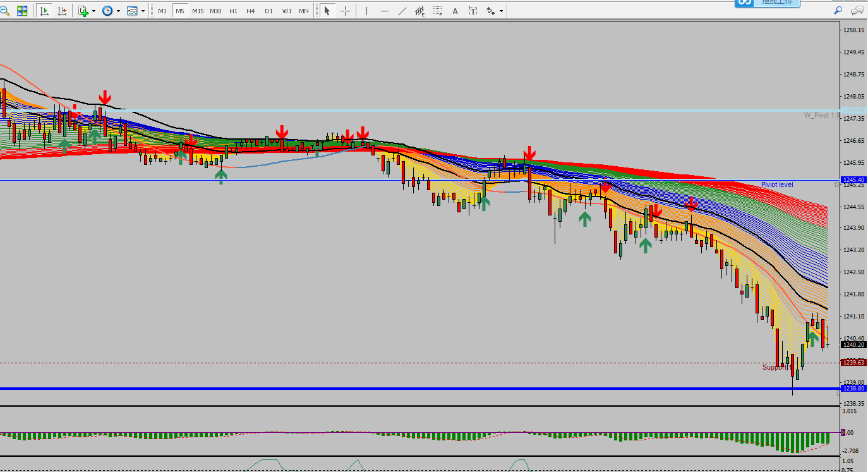Click the 1238.35 price scale value
Screen dimensions: 868x472
(x=854, y=404)
